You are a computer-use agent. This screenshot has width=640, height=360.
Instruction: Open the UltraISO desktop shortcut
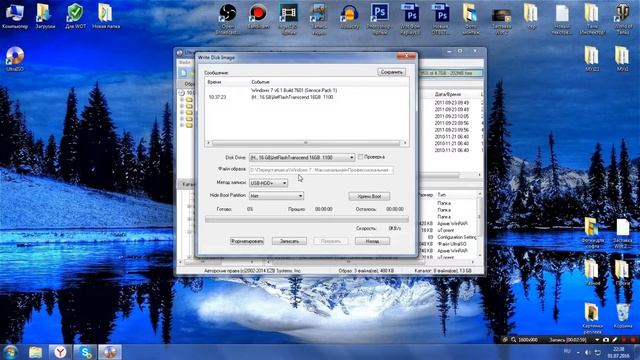click(15, 58)
